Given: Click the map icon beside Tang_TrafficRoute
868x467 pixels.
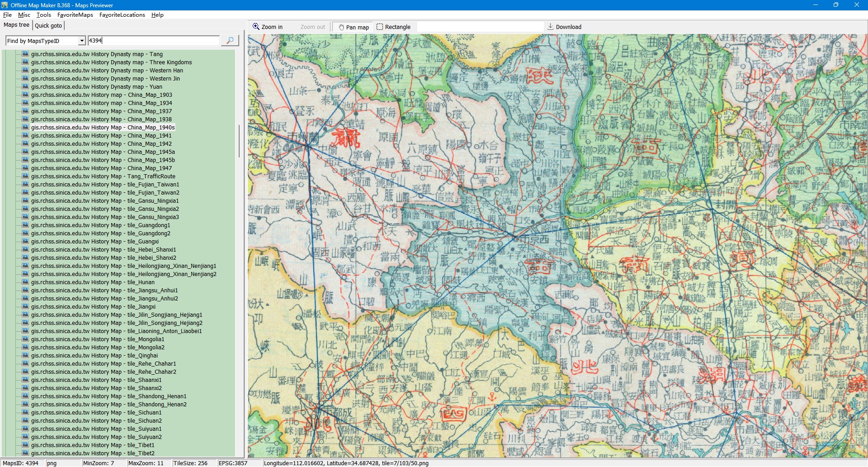Looking at the screenshot, I should (x=25, y=176).
